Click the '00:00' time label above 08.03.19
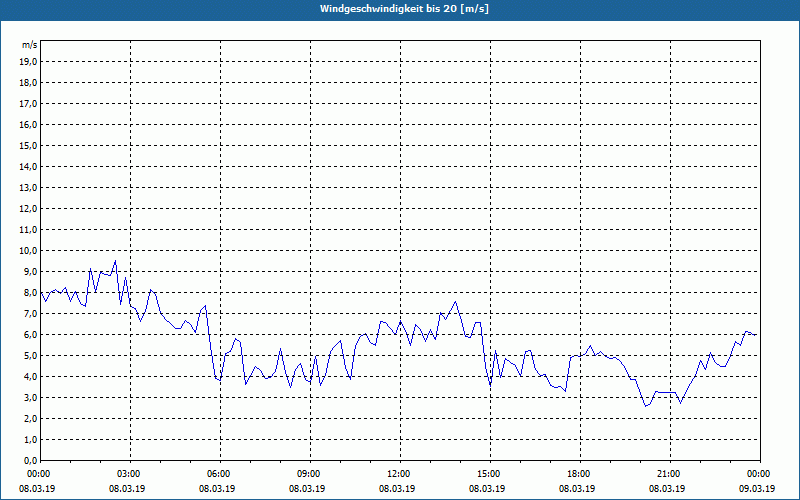 (37, 474)
